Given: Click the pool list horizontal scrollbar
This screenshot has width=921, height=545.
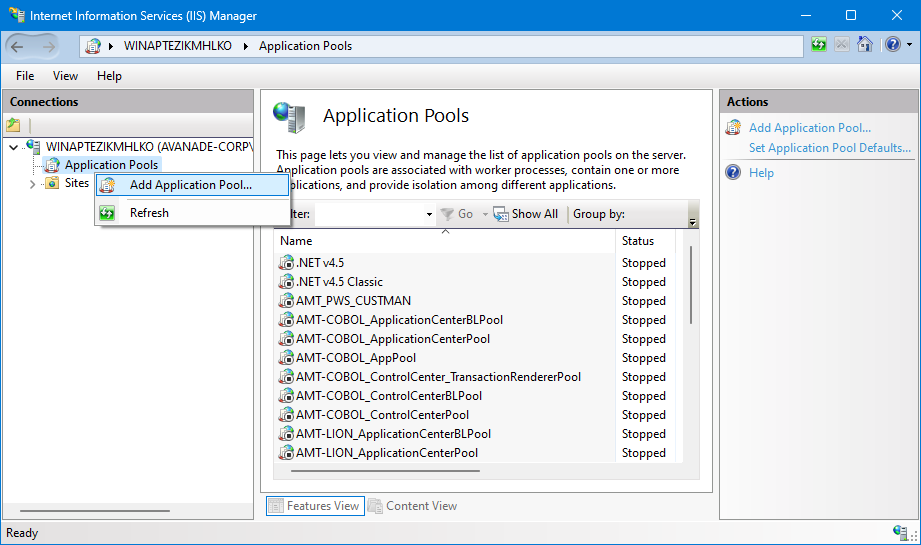Looking at the screenshot, I should 385,470.
